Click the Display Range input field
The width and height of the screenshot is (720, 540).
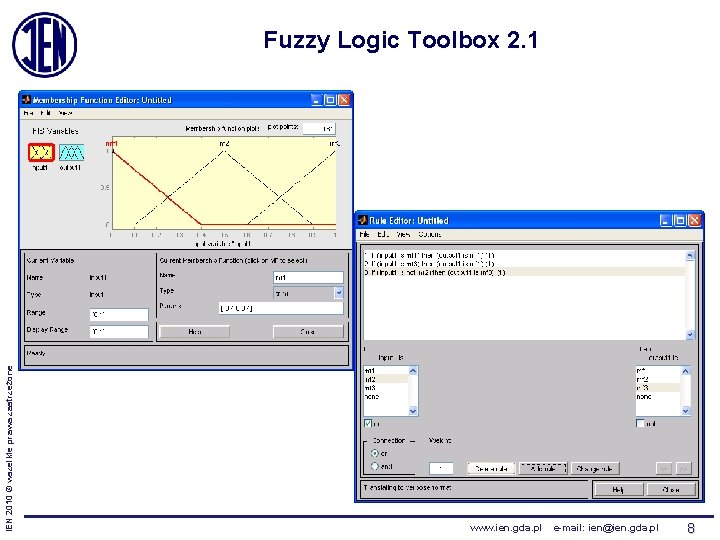(119, 331)
